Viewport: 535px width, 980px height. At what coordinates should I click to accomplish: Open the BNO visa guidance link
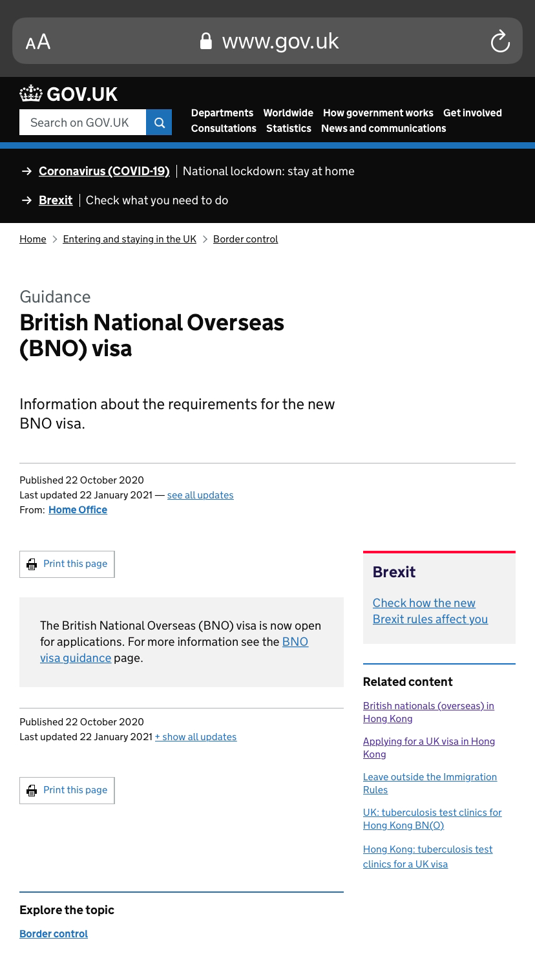174,650
